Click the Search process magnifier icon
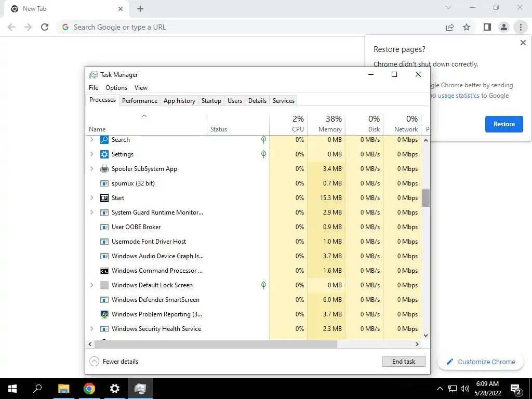This screenshot has width=532, height=399. point(104,139)
